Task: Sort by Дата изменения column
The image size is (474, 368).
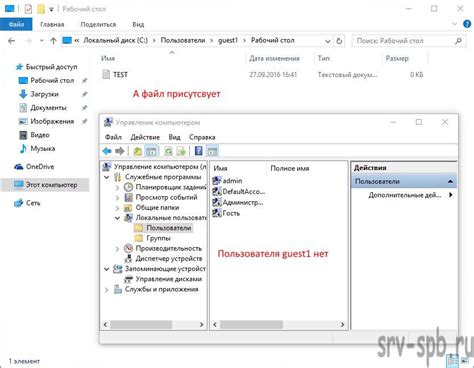Action: 274,58
